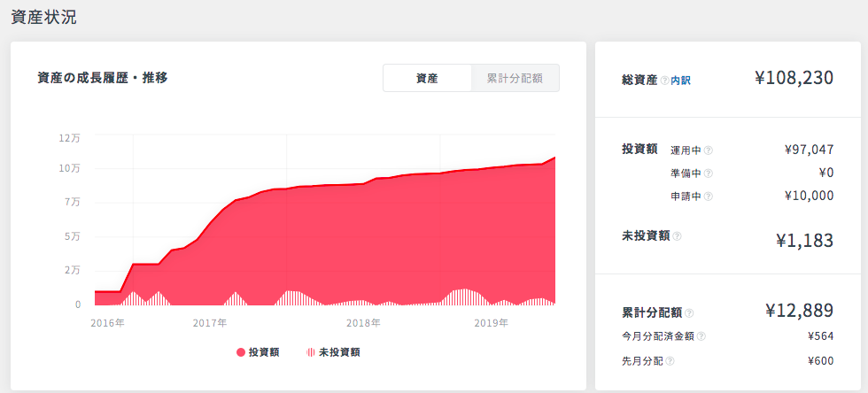Click help icon next to 運用中
This screenshot has width=868, height=393.
(x=708, y=150)
